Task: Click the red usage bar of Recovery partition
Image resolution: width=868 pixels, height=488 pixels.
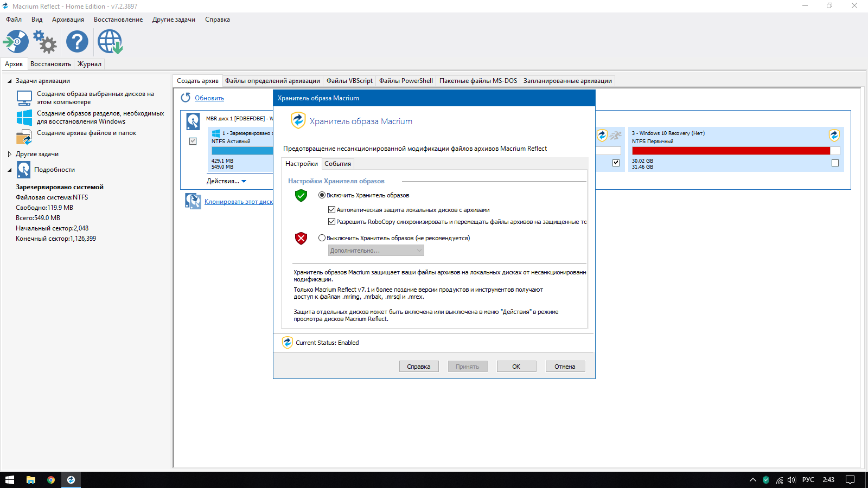Action: click(730, 151)
